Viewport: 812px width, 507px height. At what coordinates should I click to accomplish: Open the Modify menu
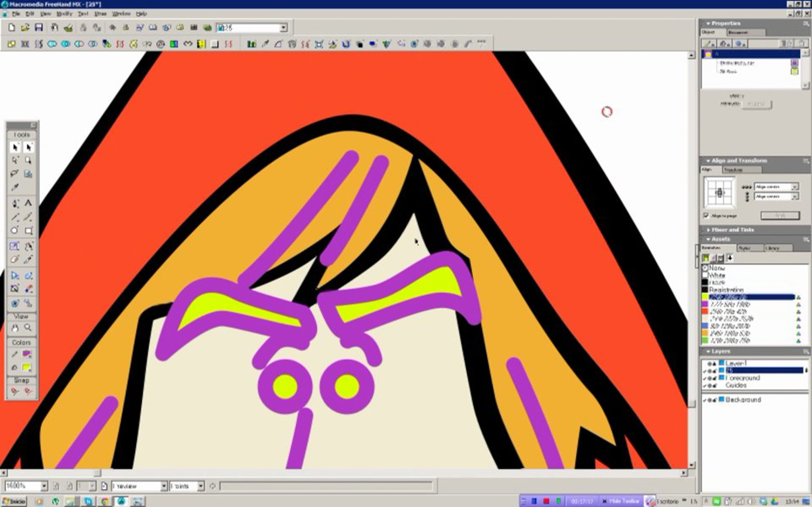64,14
